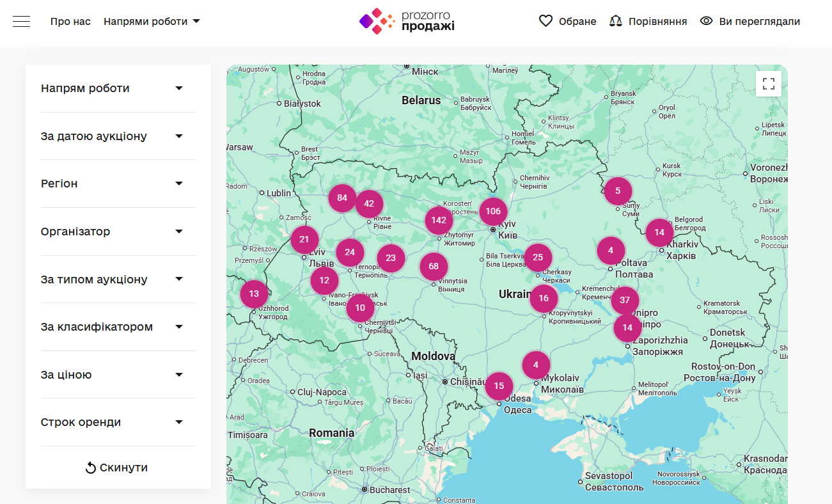Click the eye icon next to Ви переглядали
832x504 pixels.
coord(706,21)
